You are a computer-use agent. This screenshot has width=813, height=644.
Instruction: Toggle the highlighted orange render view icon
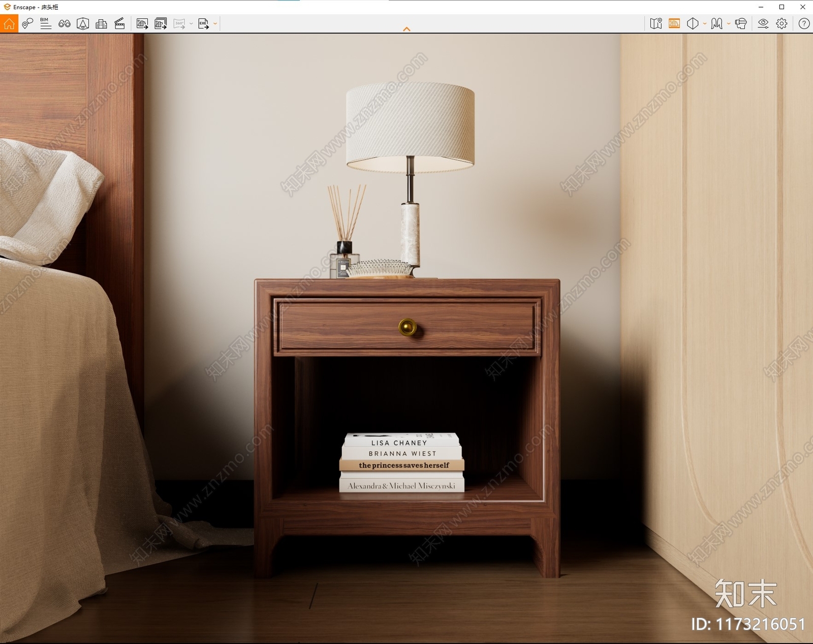(x=674, y=23)
